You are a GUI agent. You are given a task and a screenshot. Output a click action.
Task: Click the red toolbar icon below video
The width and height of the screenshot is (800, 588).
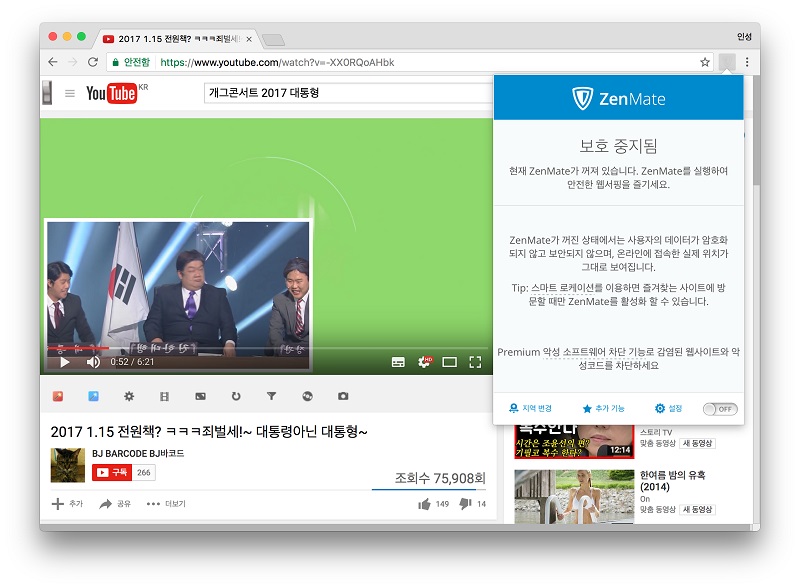58,396
